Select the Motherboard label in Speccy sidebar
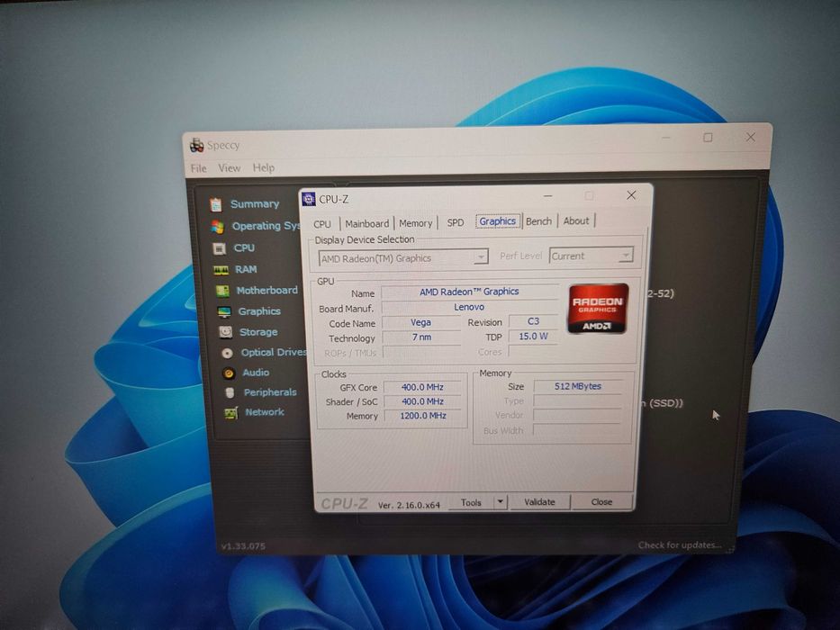This screenshot has height=630, width=840. click(266, 291)
